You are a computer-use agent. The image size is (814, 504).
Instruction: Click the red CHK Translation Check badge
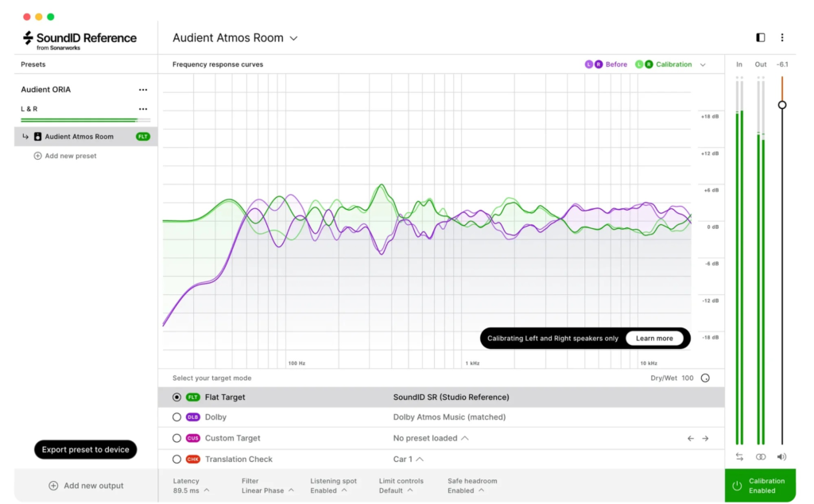pos(192,459)
